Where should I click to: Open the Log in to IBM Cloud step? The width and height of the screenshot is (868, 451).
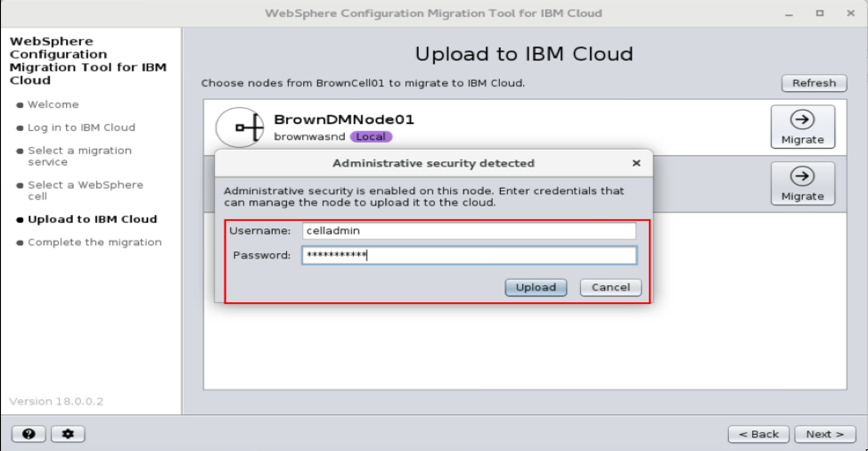(x=81, y=127)
